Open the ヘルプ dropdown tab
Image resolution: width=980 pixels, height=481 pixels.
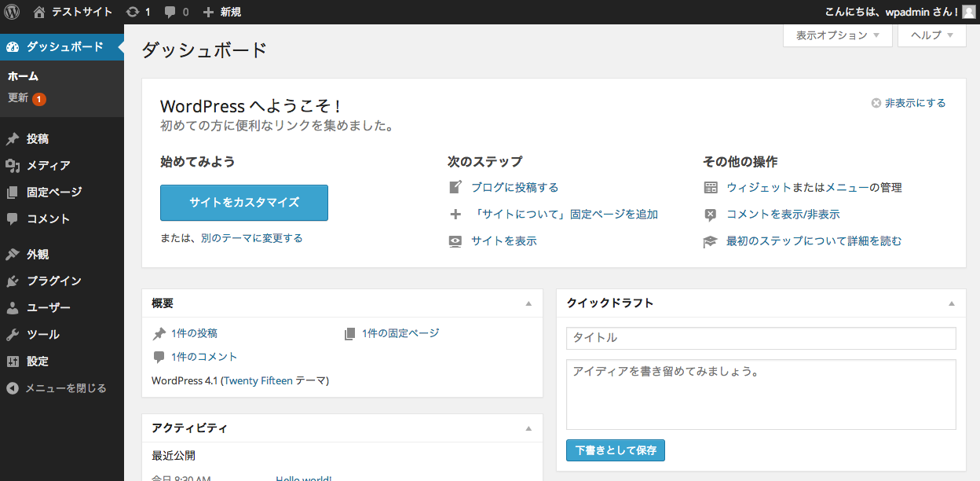pyautogui.click(x=932, y=35)
